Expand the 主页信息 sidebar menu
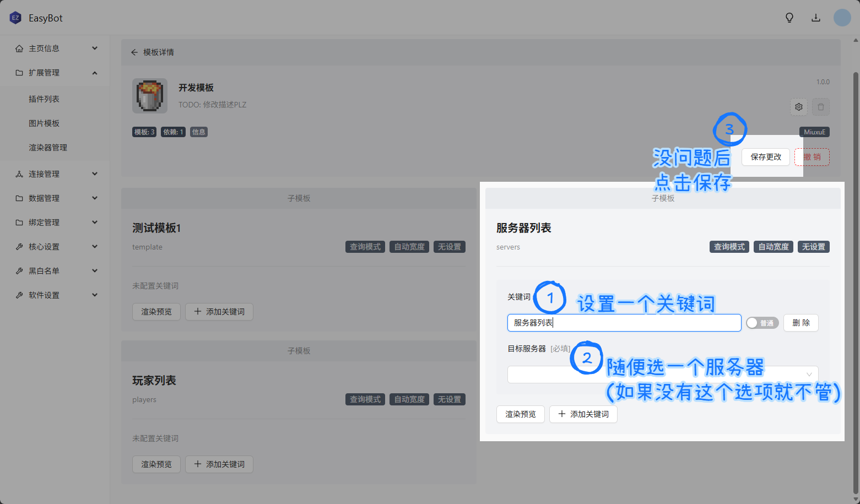Screen dimensions: 860x504 55,48
